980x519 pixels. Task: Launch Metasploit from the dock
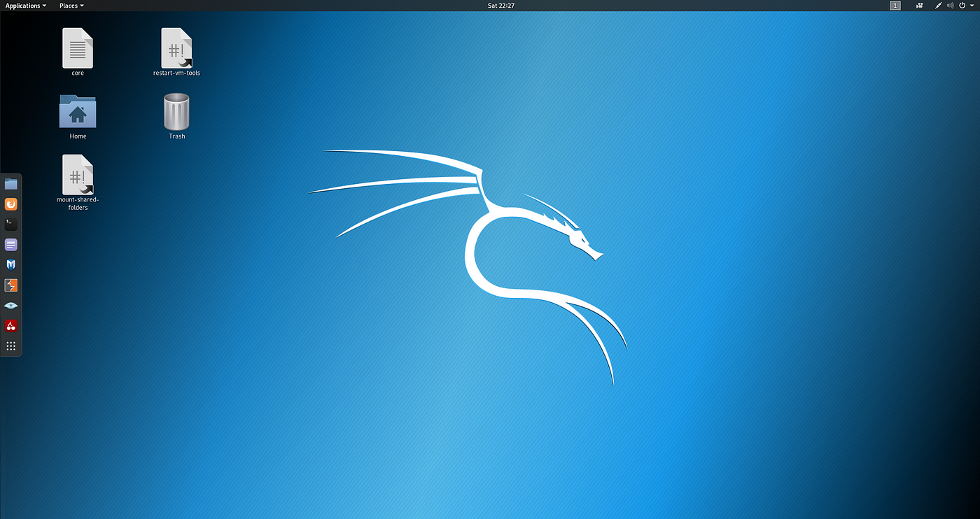[10, 265]
